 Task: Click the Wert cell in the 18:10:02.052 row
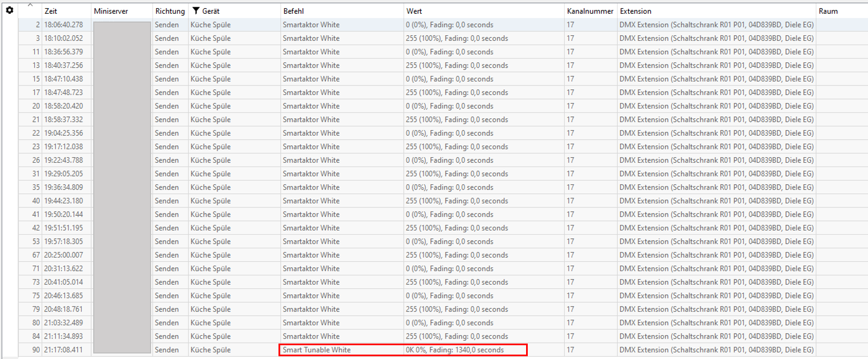[457, 38]
